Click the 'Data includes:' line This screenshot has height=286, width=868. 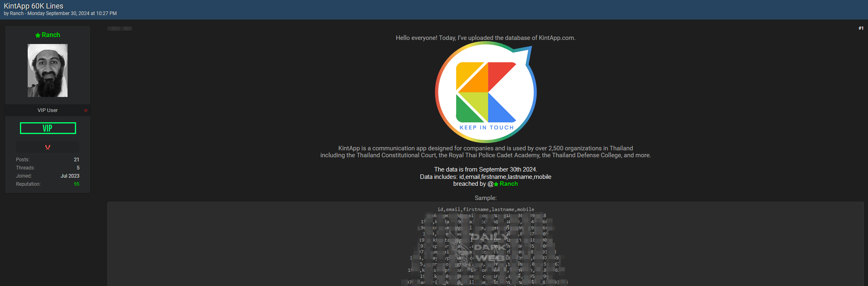coord(486,177)
